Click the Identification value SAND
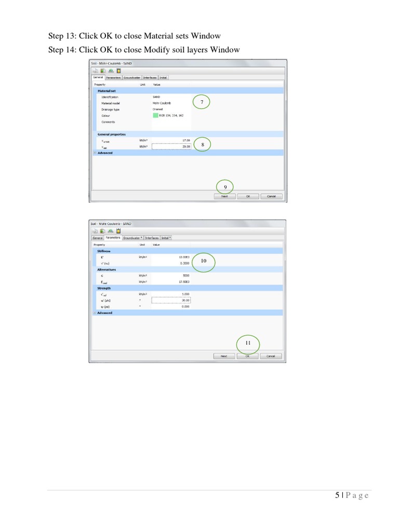This screenshot has width=399, height=532. [156, 97]
